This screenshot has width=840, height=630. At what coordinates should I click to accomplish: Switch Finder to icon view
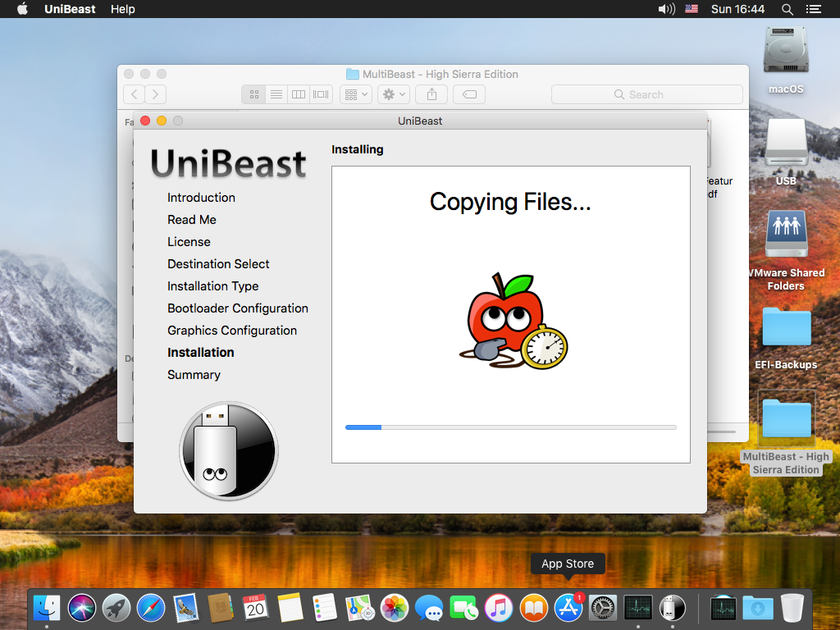pyautogui.click(x=254, y=94)
